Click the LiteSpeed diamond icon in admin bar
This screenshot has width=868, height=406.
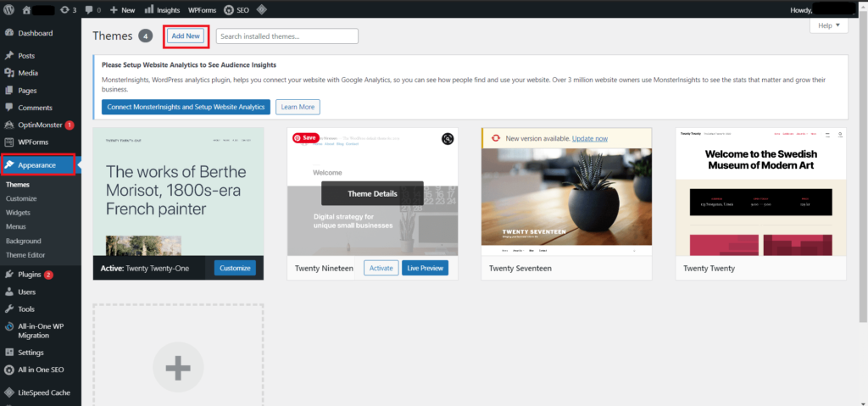coord(263,9)
